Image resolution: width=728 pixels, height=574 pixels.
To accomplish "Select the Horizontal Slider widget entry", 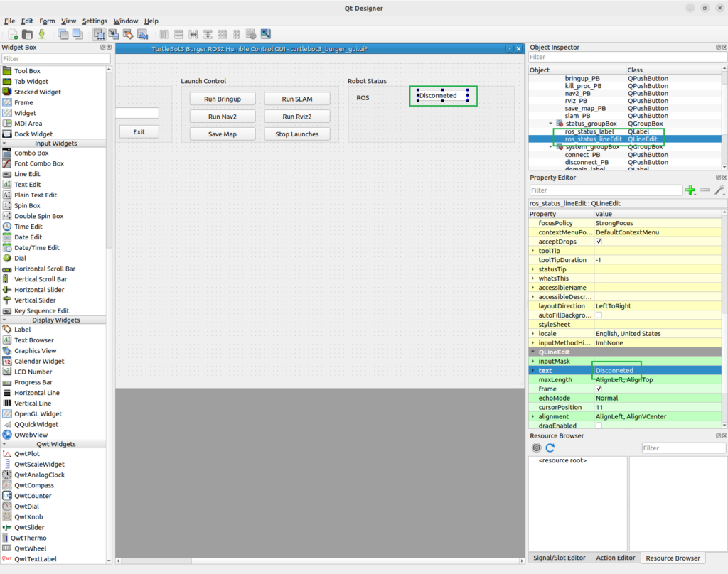I will (39, 290).
